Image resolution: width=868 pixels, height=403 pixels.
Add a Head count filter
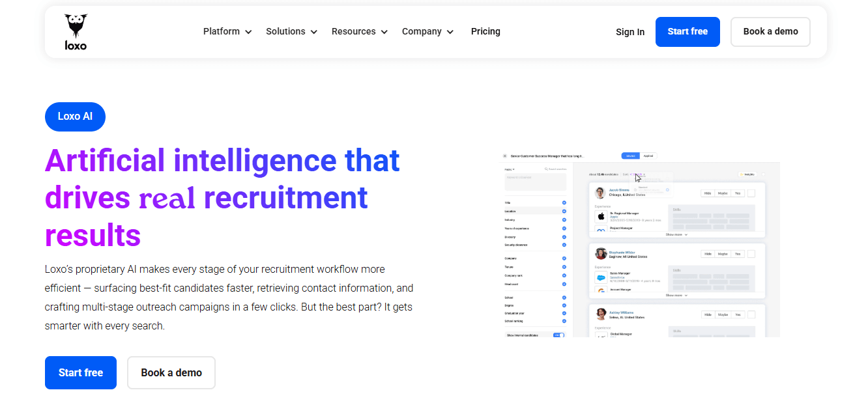[564, 284]
